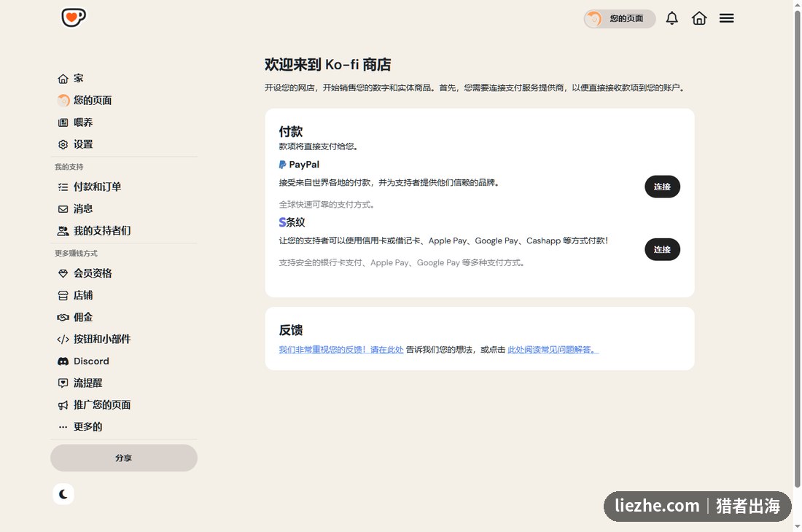Open the 家 sidebar menu item

point(124,79)
